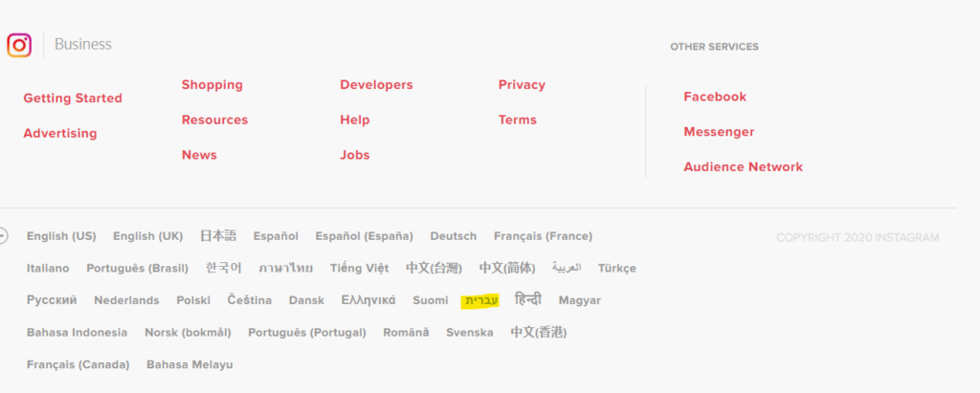Choose the 中文(简体) language

click(507, 268)
